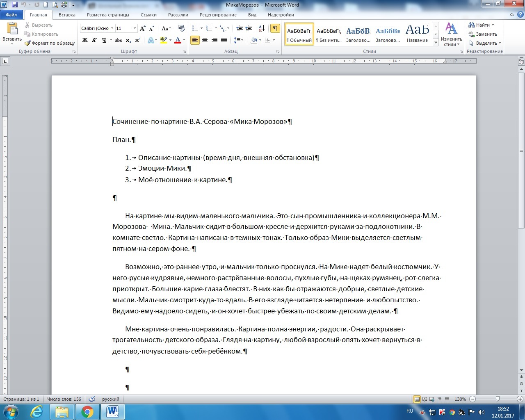The width and height of the screenshot is (525, 420).
Task: Open Sort dialog icon
Action: pyautogui.click(x=261, y=28)
